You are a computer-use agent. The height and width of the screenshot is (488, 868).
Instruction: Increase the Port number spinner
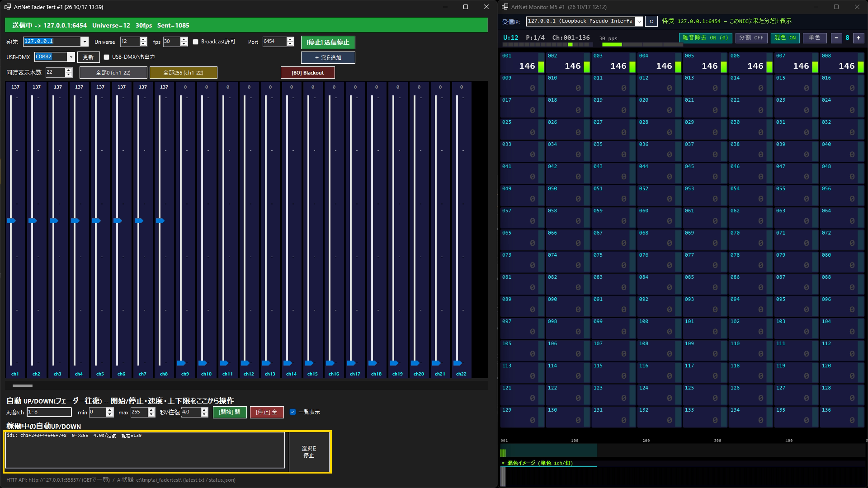click(290, 39)
